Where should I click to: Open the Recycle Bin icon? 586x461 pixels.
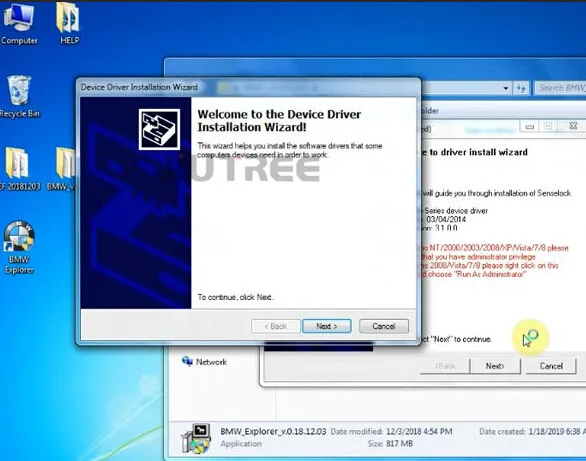tap(19, 96)
